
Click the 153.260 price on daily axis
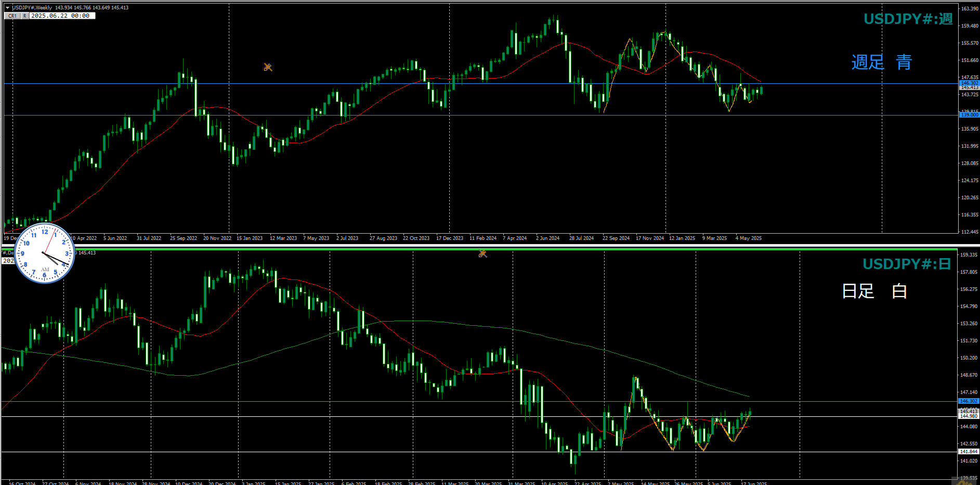tap(969, 324)
